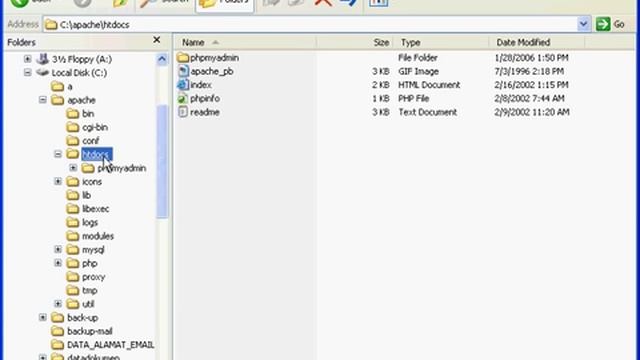Click the Go arrow icon
Image resolution: width=640 pixels, height=360 pixels.
tap(602, 24)
